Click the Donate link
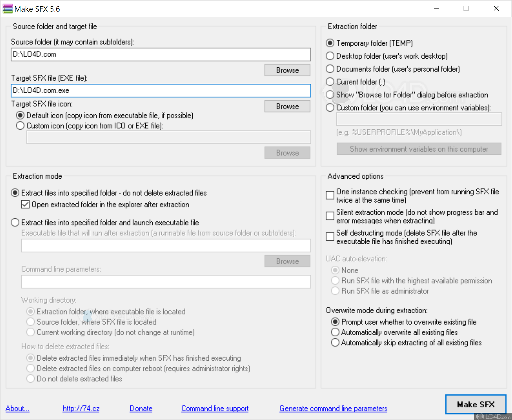This screenshot has height=420, width=512. coord(141,408)
